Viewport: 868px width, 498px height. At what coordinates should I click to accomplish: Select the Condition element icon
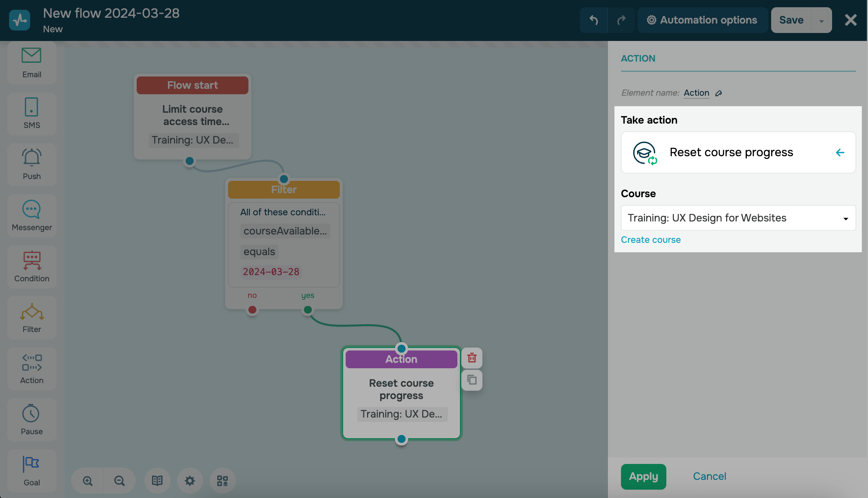[x=32, y=260]
